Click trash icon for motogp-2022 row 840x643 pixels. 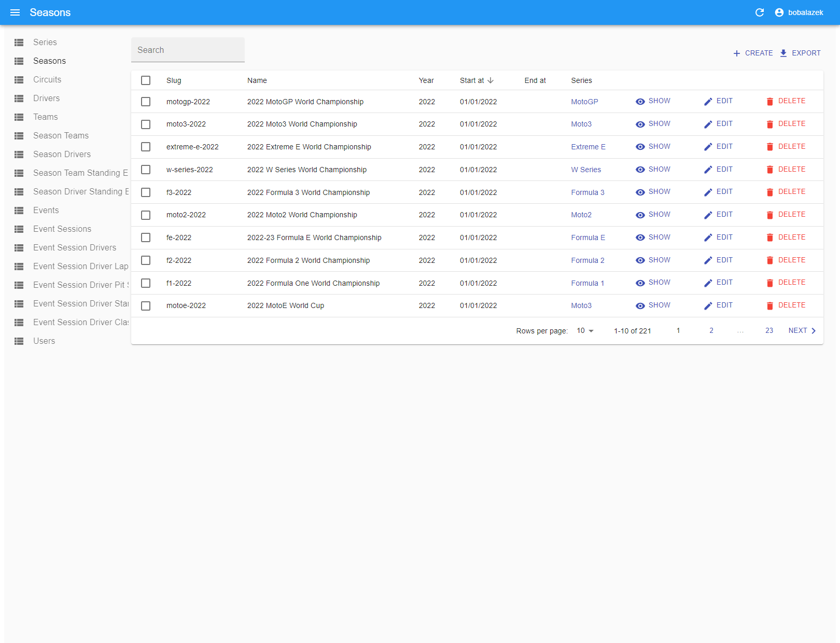[770, 102]
